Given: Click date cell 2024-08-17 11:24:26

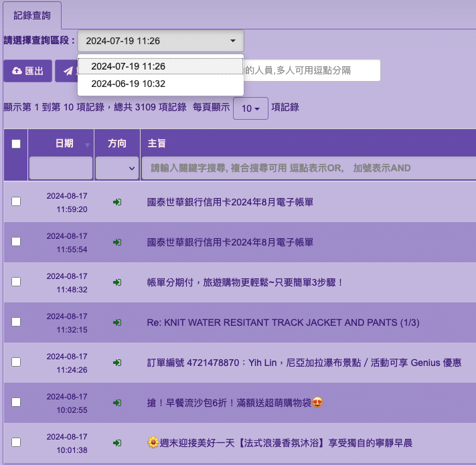Looking at the screenshot, I should (x=67, y=363).
